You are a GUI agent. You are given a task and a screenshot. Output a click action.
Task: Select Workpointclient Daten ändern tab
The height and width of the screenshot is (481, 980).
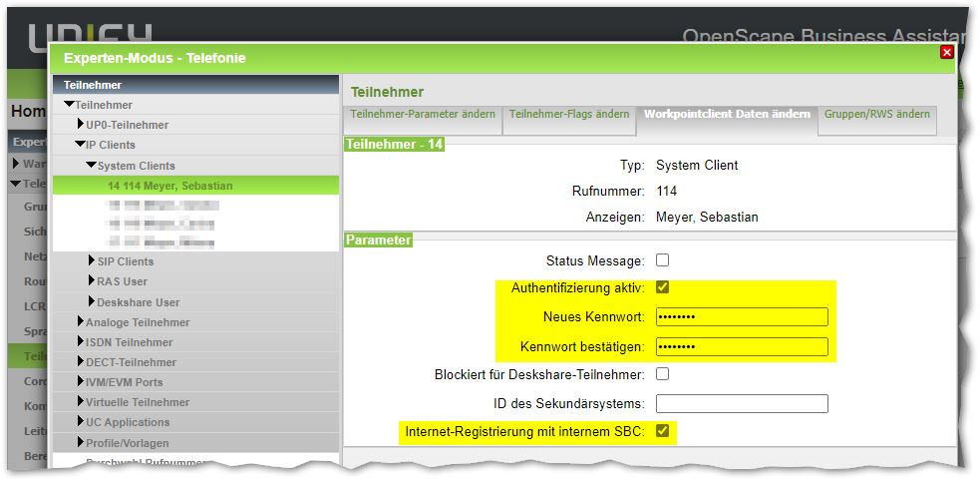pyautogui.click(x=727, y=115)
